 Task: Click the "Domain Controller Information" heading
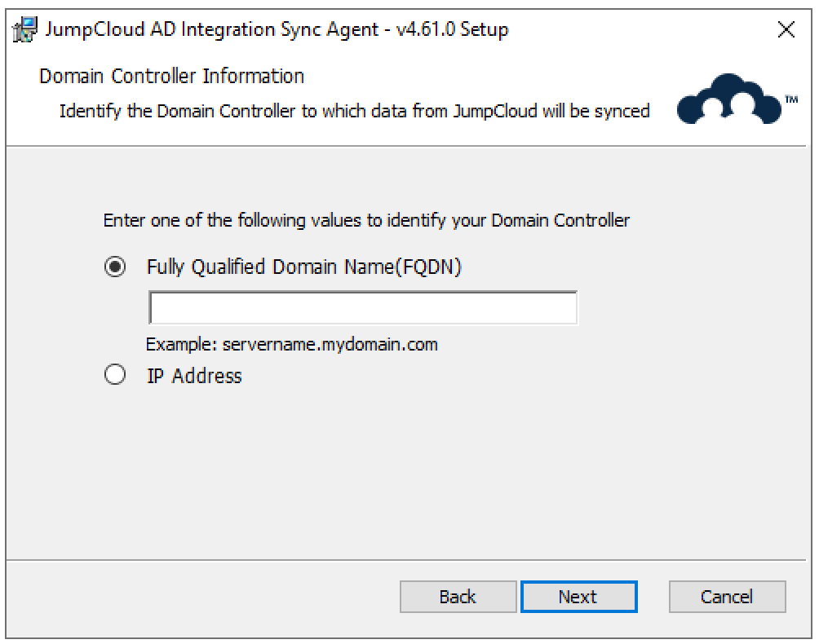[171, 77]
